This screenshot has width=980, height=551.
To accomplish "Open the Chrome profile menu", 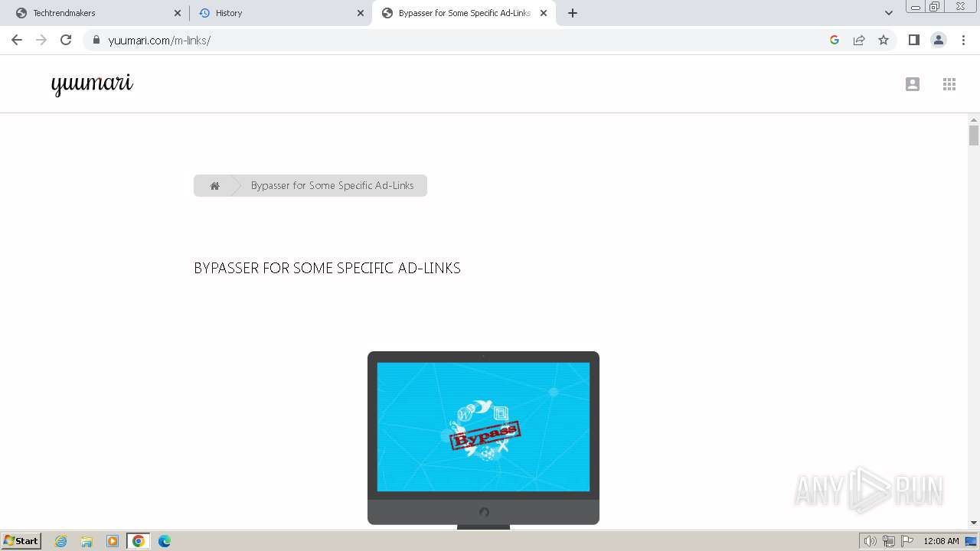I will [939, 40].
